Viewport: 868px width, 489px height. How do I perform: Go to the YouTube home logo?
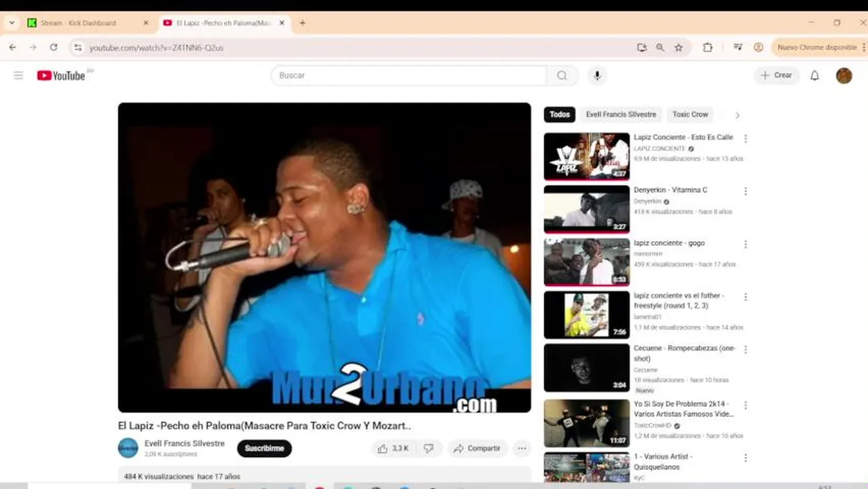click(x=62, y=75)
